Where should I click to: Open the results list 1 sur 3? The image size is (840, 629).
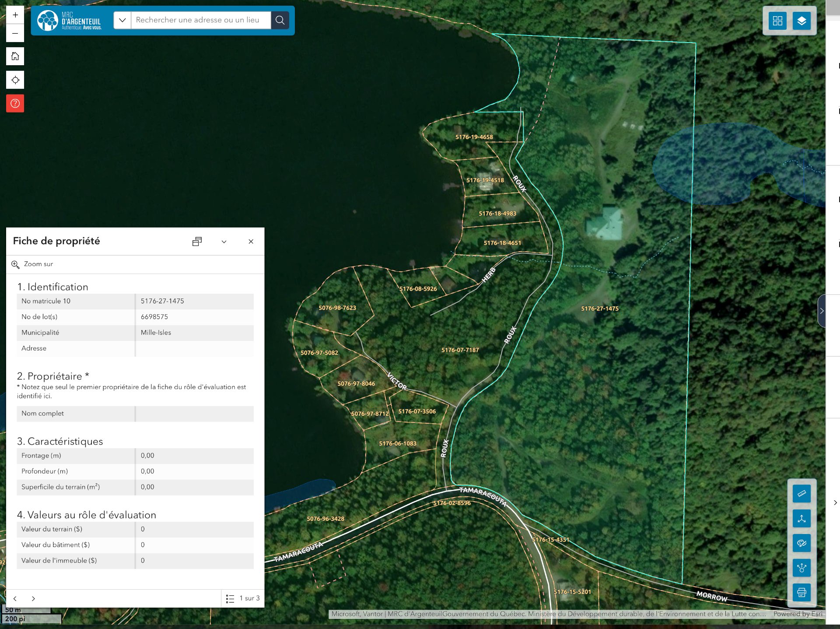pos(243,598)
